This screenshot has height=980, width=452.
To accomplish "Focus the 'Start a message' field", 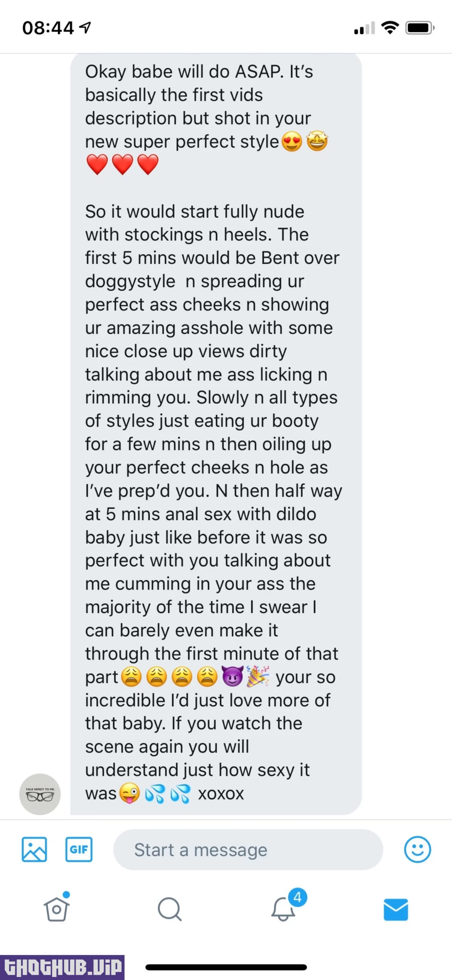I will coord(248,849).
